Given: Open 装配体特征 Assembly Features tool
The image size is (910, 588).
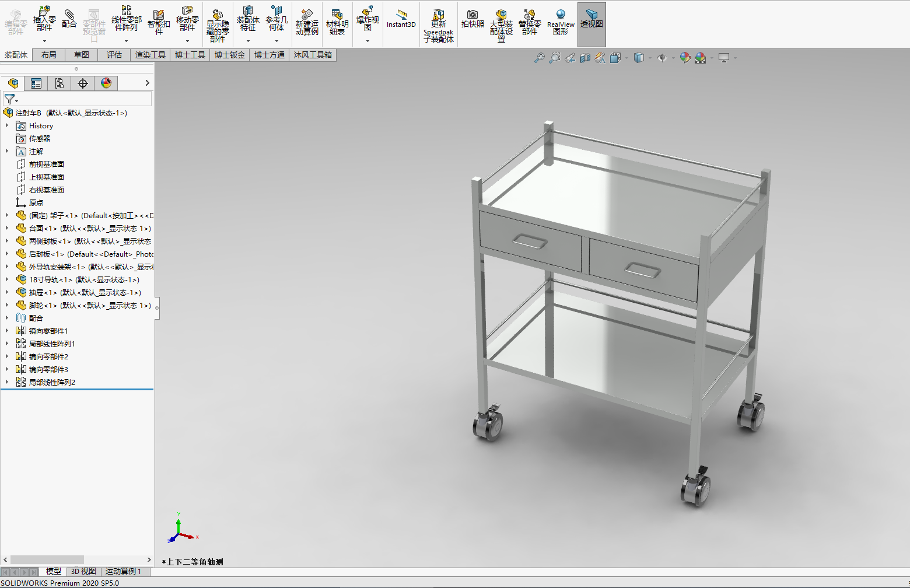Looking at the screenshot, I should [x=248, y=19].
